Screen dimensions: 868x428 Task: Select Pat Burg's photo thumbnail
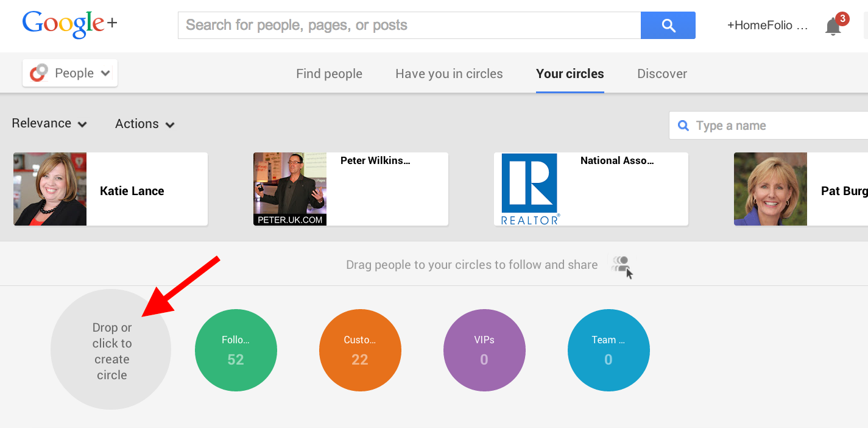(771, 189)
